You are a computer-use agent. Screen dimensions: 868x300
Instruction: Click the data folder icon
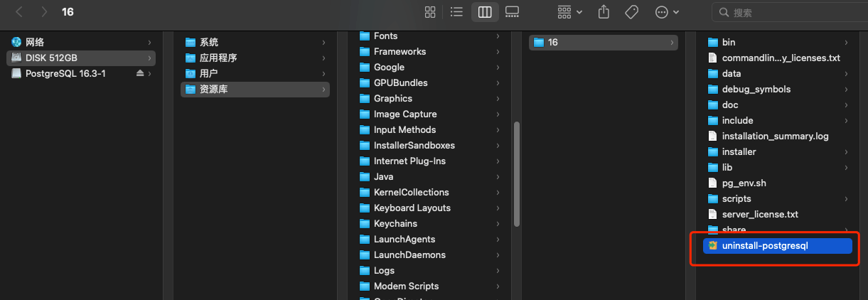(x=713, y=74)
